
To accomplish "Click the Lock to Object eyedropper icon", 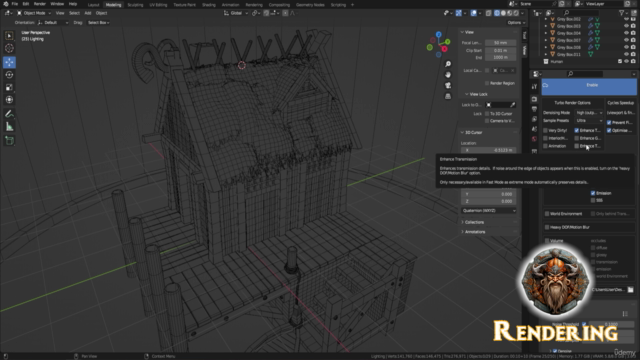I will click(x=513, y=105).
